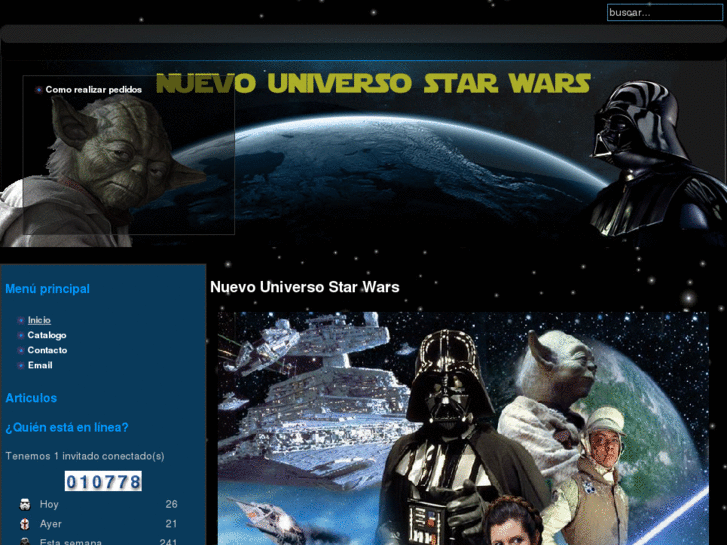The image size is (727, 545).
Task: Click the Hoy visits label
Action: [49, 504]
